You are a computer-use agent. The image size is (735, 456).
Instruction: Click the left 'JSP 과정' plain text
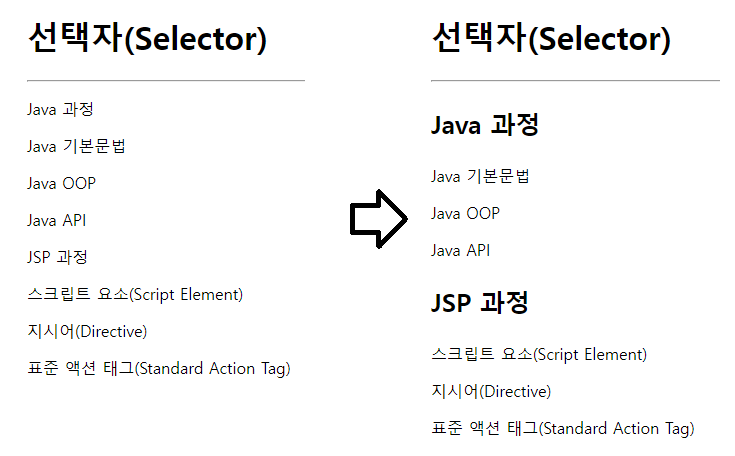tap(57, 257)
